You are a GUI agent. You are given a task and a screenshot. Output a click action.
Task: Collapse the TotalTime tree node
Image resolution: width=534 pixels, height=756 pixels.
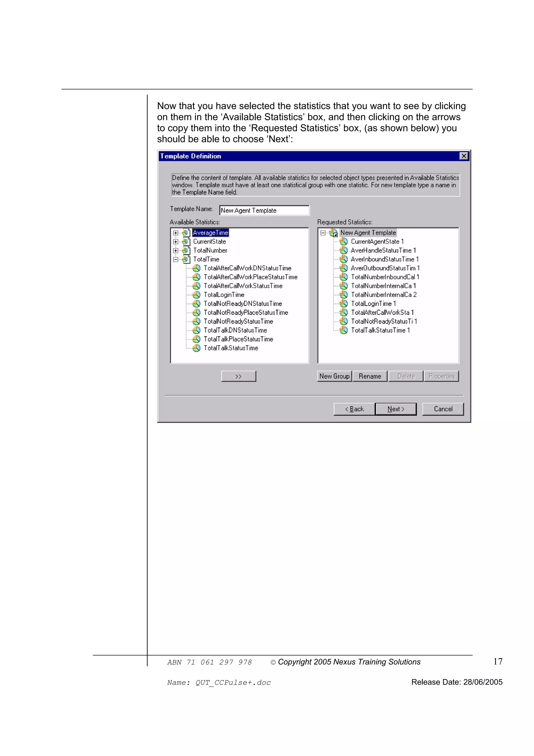(x=176, y=260)
